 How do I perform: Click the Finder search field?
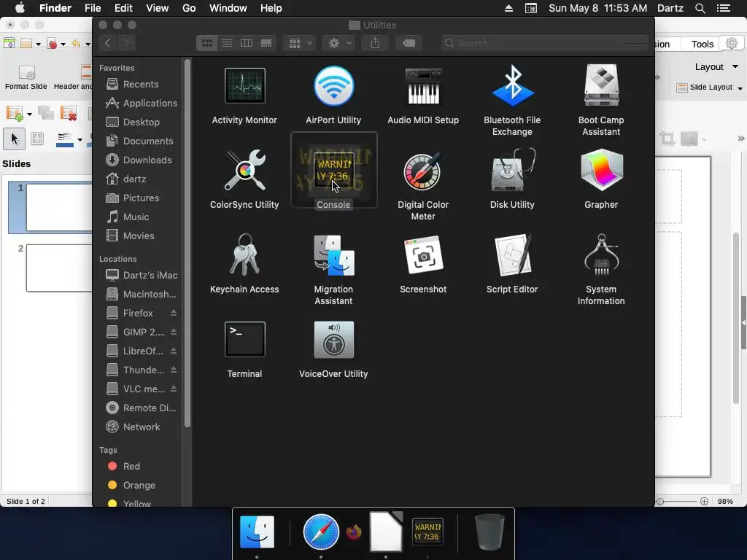[x=544, y=43]
